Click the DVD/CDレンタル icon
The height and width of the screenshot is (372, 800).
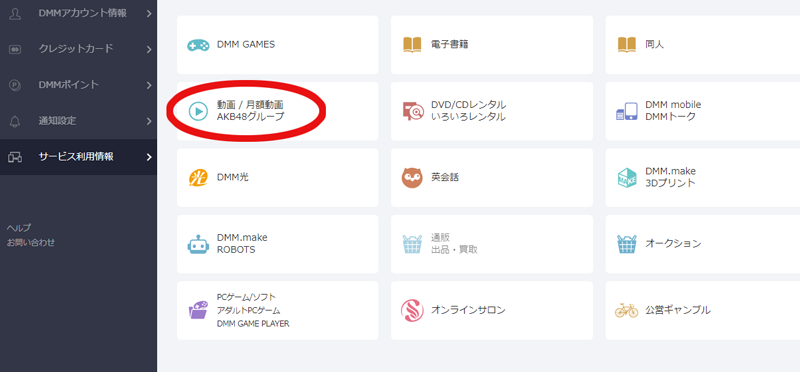pos(413,111)
